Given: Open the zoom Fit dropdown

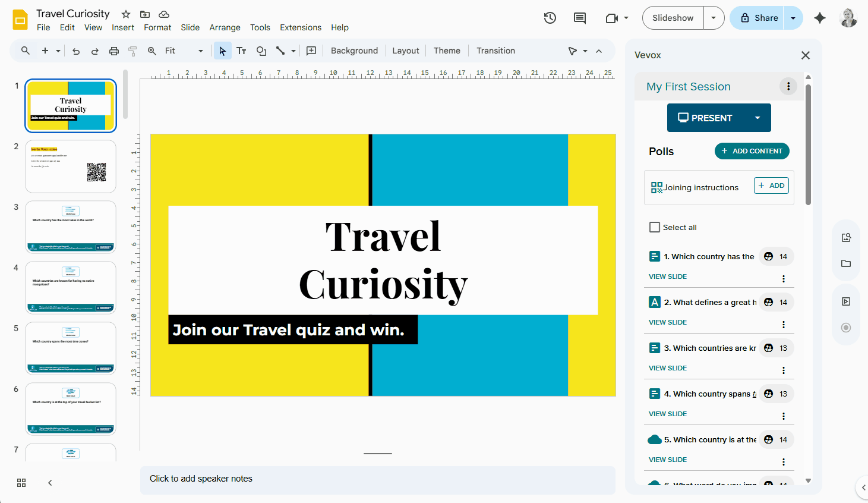Looking at the screenshot, I should (200, 51).
